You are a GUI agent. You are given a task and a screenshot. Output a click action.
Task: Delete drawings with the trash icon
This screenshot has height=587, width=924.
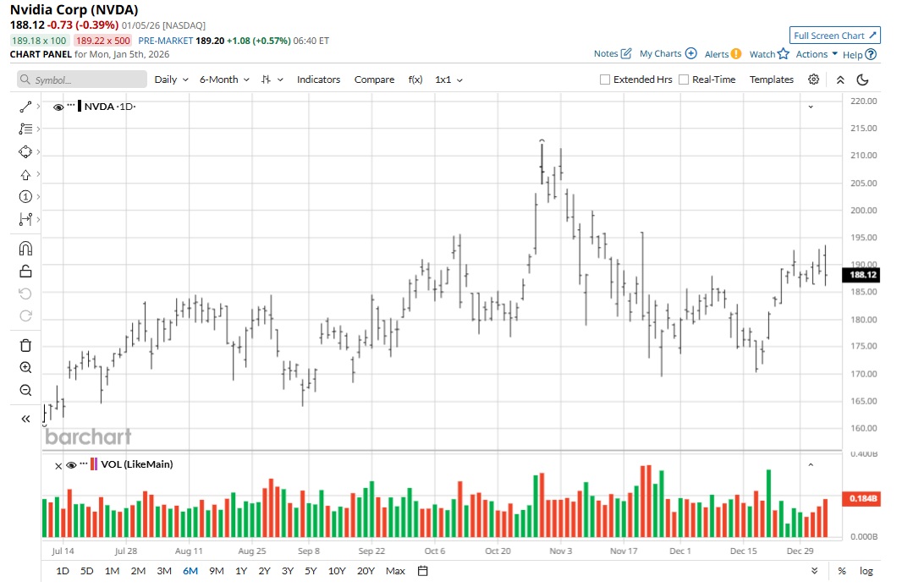click(25, 346)
